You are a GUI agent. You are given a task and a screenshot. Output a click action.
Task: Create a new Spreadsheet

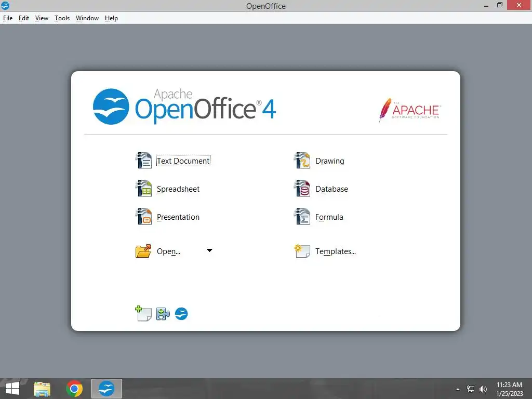click(178, 189)
